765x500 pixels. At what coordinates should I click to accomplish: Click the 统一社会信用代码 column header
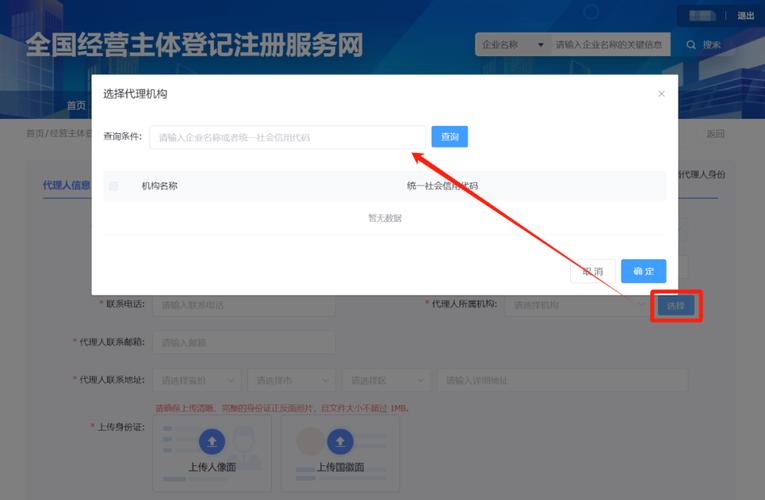pos(442,186)
